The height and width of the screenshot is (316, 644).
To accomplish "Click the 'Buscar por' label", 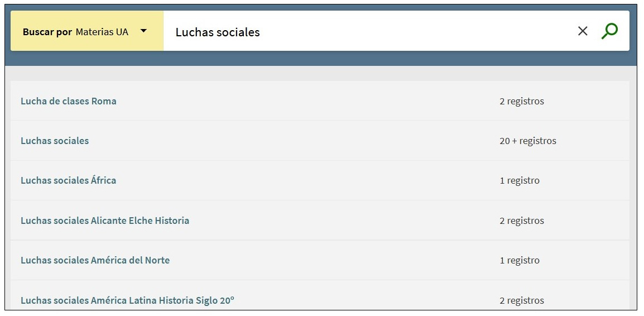I will pos(47,32).
